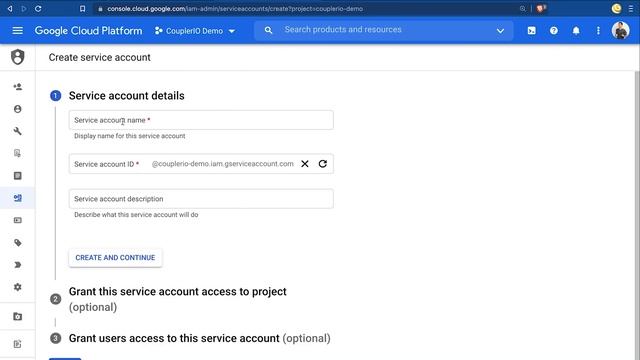Image resolution: width=640 pixels, height=360 pixels.
Task: Select the Service Accounts sidebar icon
Action: point(18,198)
